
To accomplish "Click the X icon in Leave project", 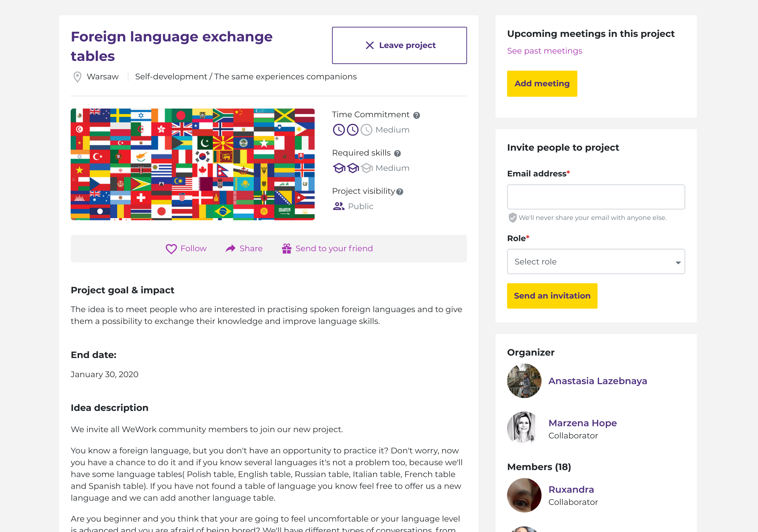I will [x=370, y=45].
